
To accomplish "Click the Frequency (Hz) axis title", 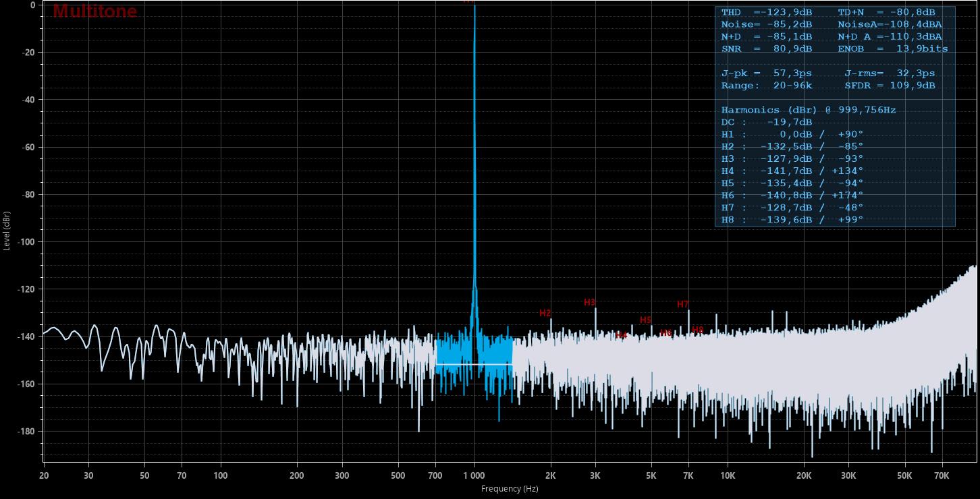I will (510, 488).
